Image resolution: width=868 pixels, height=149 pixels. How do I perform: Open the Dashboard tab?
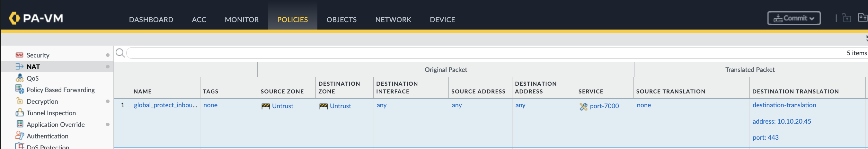click(x=151, y=20)
